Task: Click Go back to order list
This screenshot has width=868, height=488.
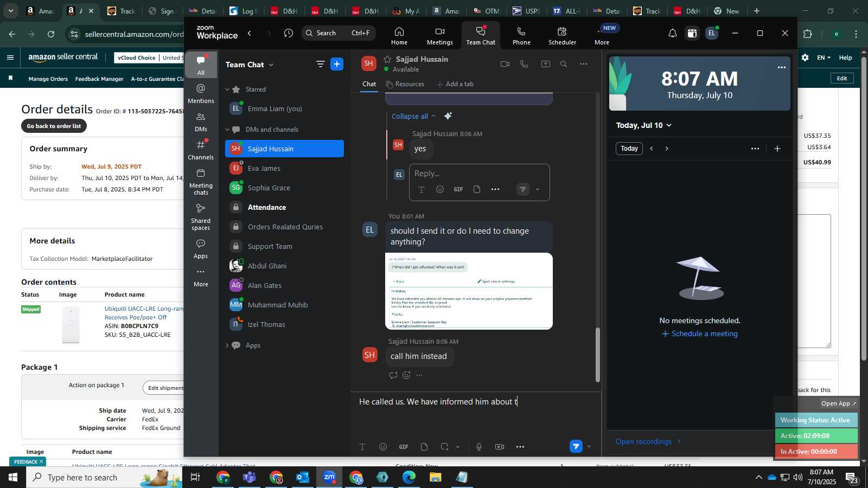Action: (54, 126)
